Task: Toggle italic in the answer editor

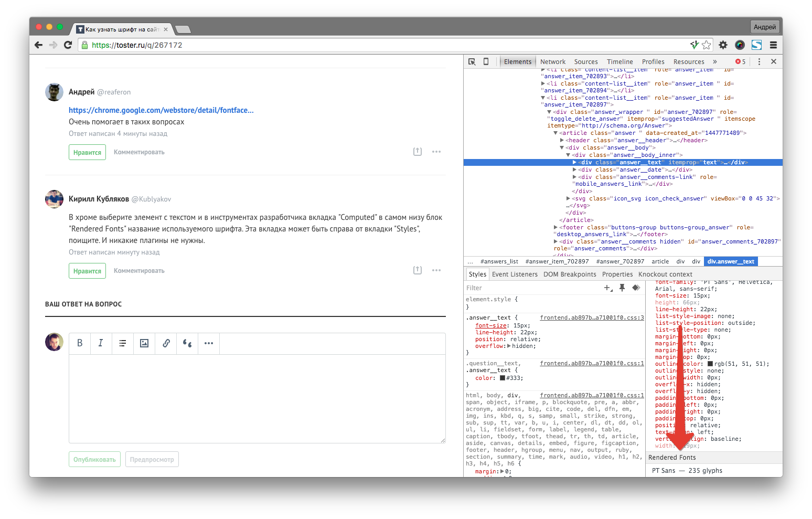Action: coord(101,343)
